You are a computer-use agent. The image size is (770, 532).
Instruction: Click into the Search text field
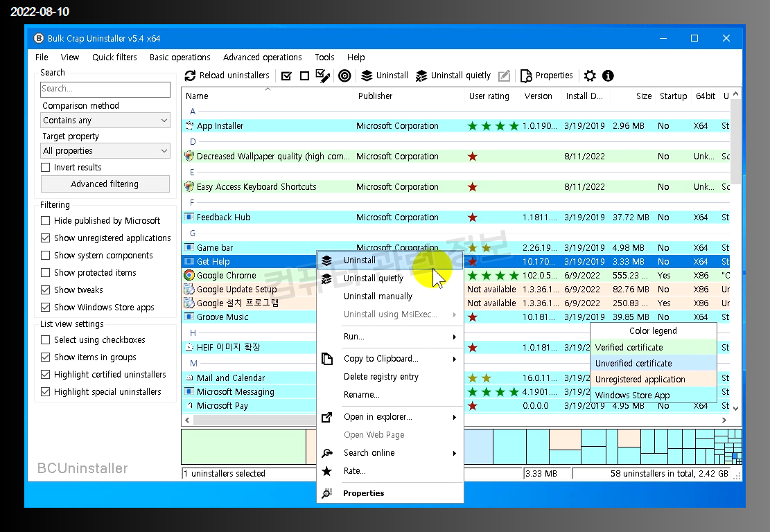tap(105, 89)
